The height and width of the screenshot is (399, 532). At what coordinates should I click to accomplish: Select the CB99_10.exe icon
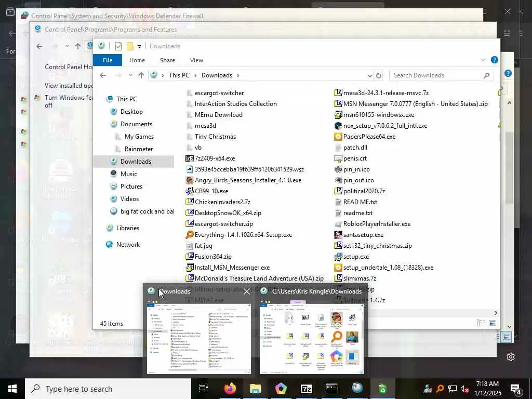189,191
